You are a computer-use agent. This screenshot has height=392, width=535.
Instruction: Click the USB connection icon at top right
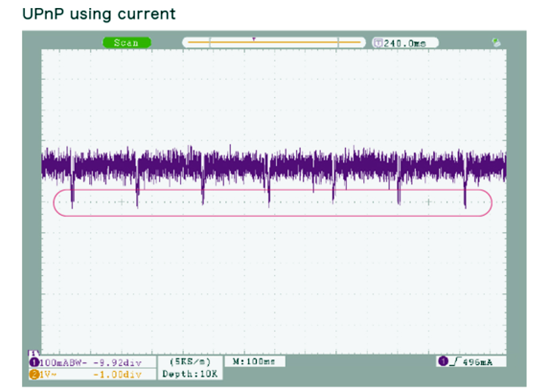pyautogui.click(x=496, y=43)
